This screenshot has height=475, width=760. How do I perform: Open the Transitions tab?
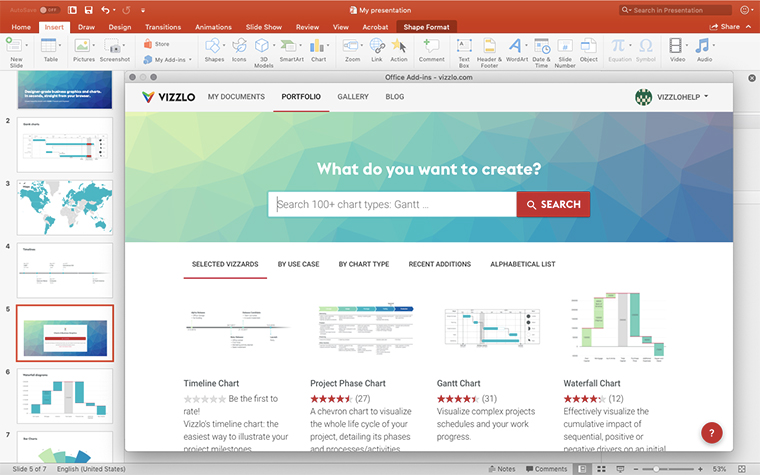(163, 27)
